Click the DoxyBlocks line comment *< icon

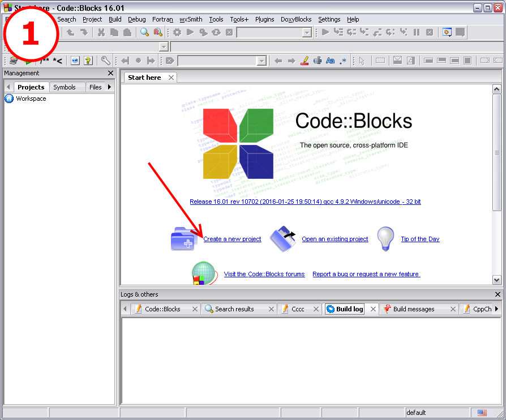[58, 61]
